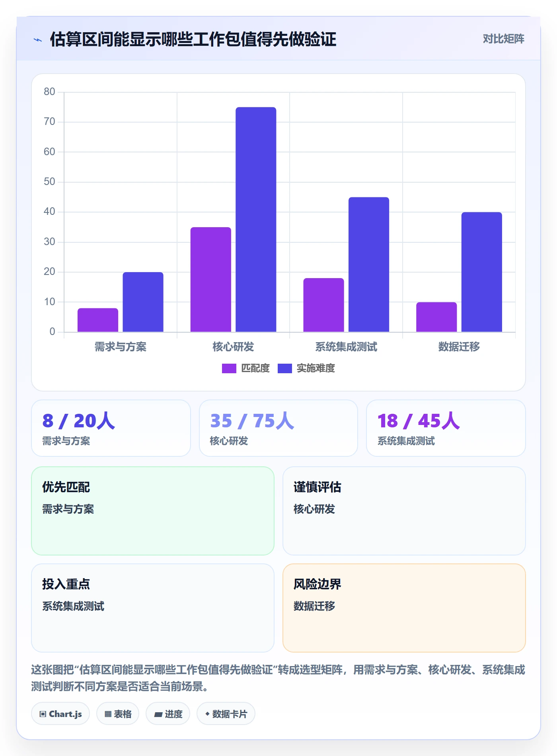Click the 对比矩阵 label in the header
The image size is (557, 756).
(503, 39)
